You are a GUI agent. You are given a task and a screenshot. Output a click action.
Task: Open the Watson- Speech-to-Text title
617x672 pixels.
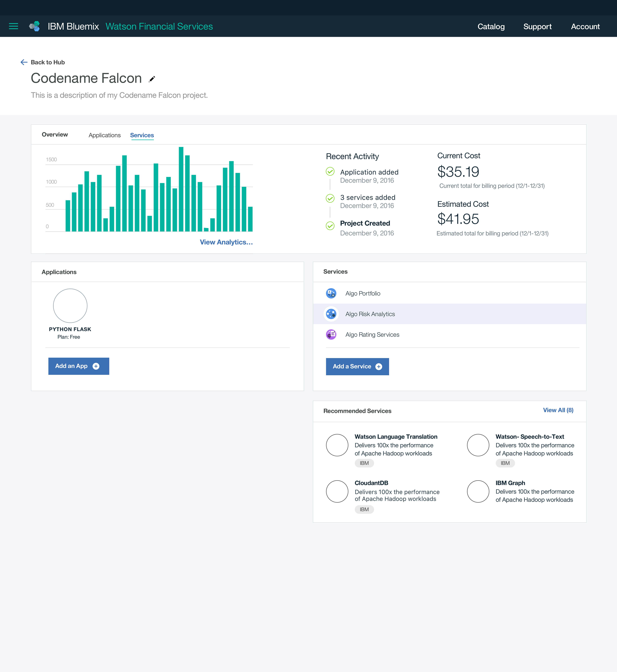tap(530, 436)
